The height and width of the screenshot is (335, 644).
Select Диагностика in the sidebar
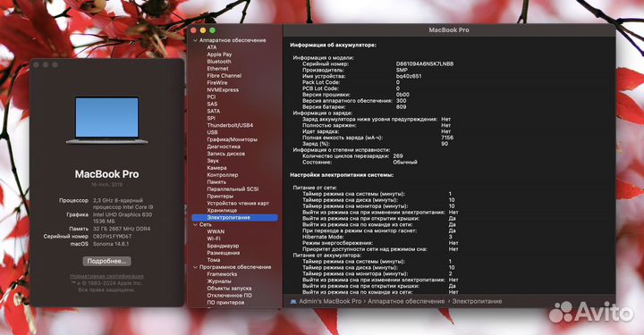click(x=224, y=147)
